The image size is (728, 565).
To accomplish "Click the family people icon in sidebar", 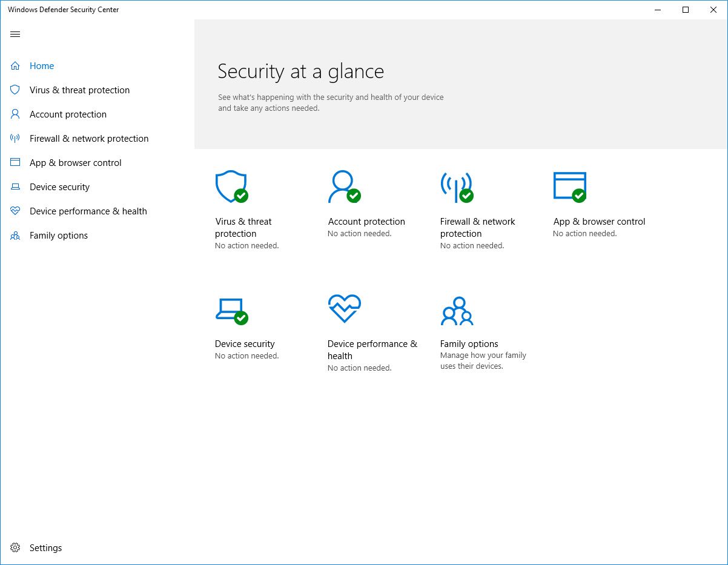I will tap(15, 236).
